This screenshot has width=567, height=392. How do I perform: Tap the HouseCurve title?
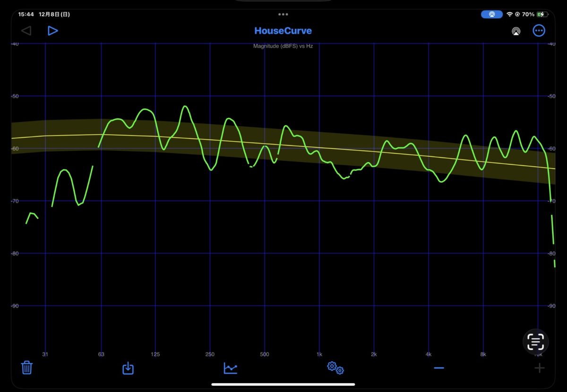283,31
